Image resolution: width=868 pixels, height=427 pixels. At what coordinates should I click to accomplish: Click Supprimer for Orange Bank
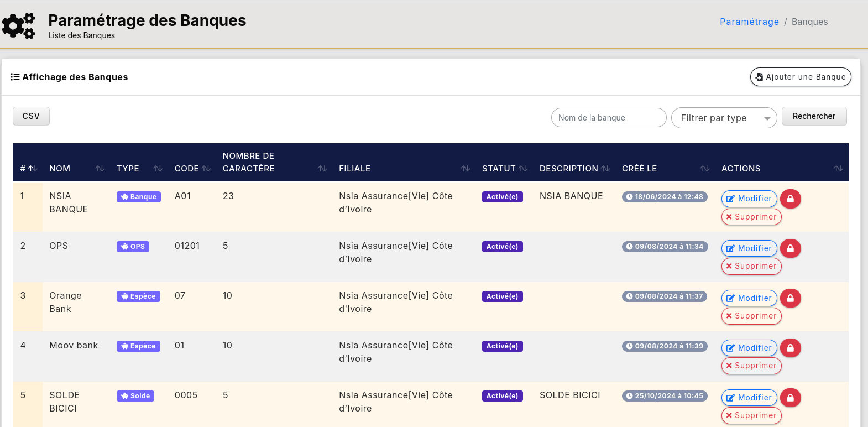click(x=751, y=316)
